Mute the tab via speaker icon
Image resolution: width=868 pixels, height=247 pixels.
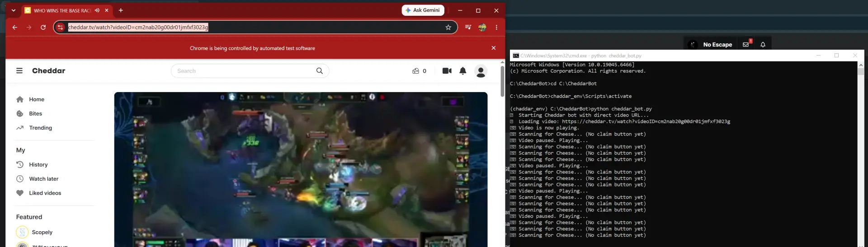[x=97, y=10]
